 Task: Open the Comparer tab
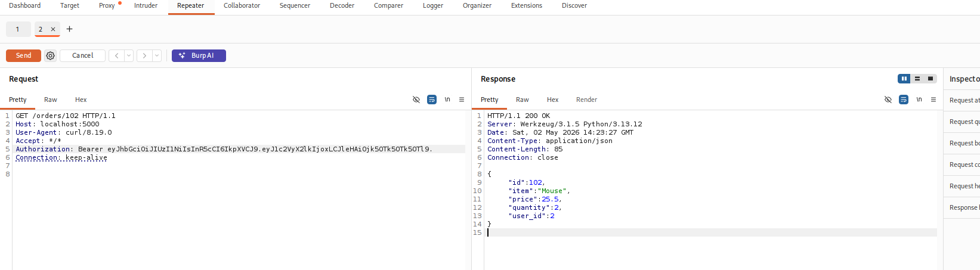pyautogui.click(x=388, y=5)
